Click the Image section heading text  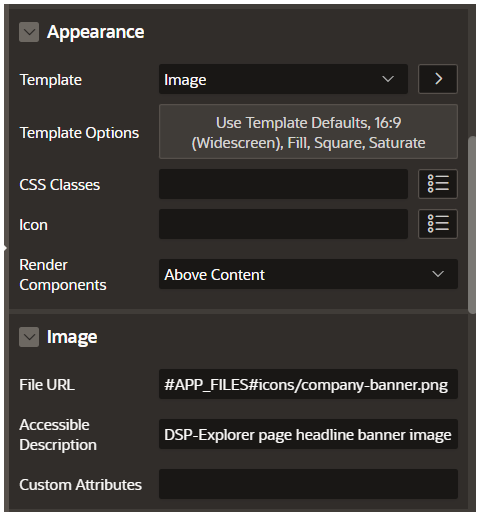[x=72, y=337]
